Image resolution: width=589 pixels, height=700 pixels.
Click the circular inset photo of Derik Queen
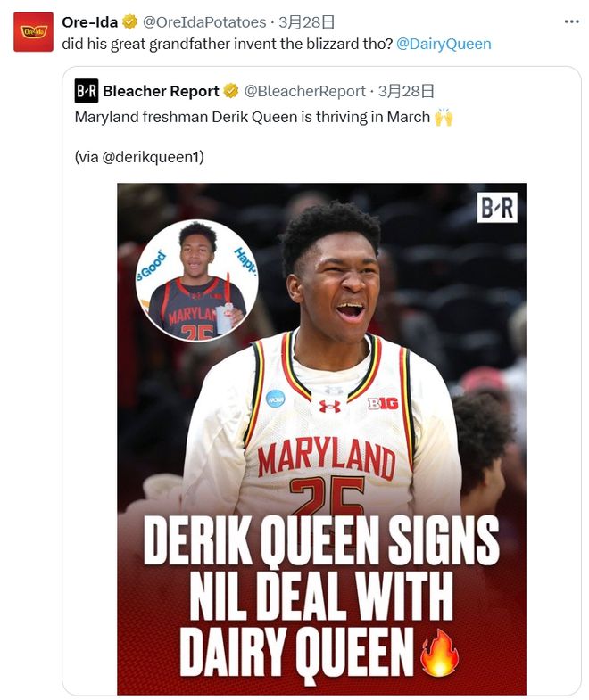196,280
